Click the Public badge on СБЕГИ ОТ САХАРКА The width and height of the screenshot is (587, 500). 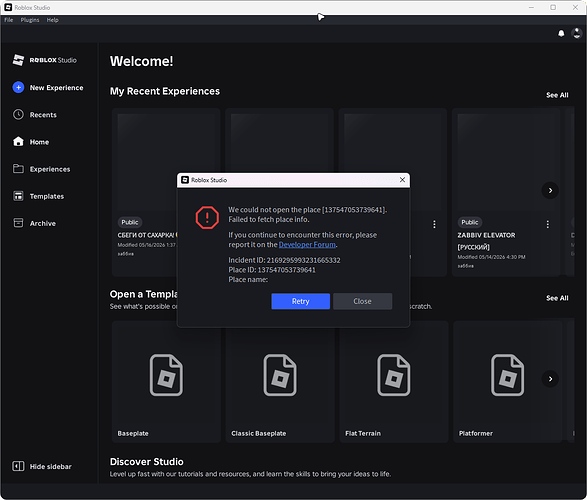(x=130, y=222)
